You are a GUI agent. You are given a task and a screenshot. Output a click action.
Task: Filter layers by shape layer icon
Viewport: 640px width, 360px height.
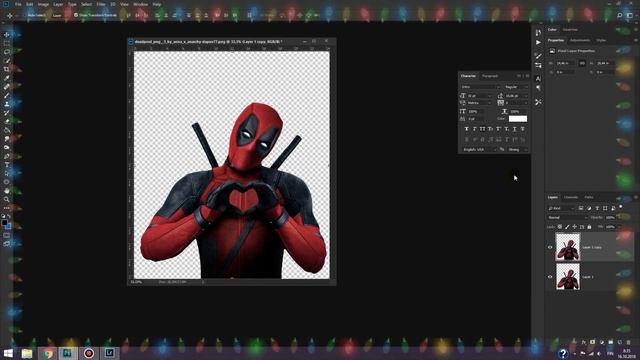point(605,209)
